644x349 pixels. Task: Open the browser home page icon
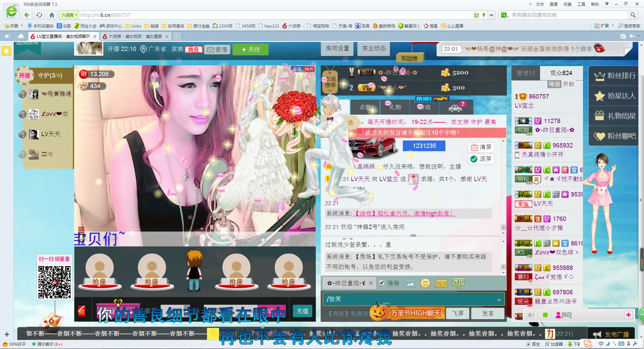point(52,15)
